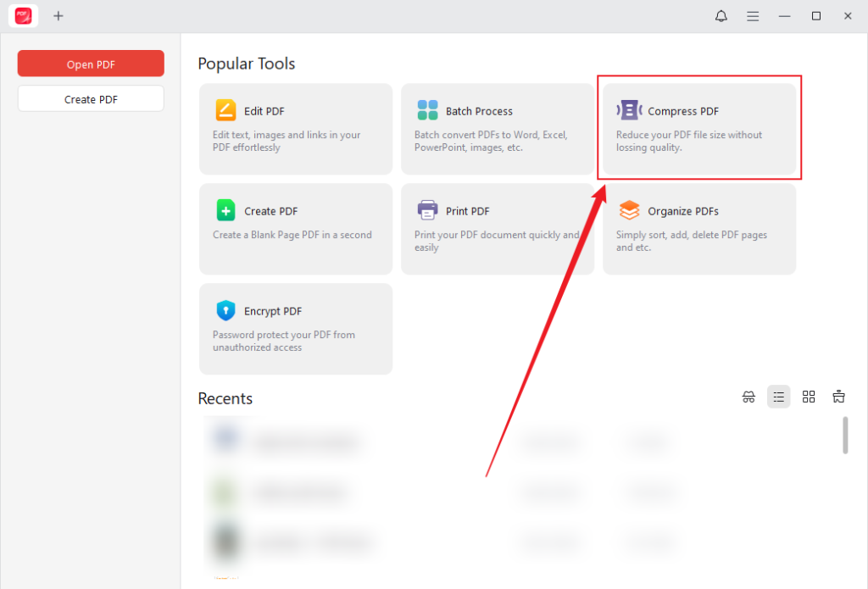Click the Open PDF button
The height and width of the screenshot is (589, 868).
(90, 63)
